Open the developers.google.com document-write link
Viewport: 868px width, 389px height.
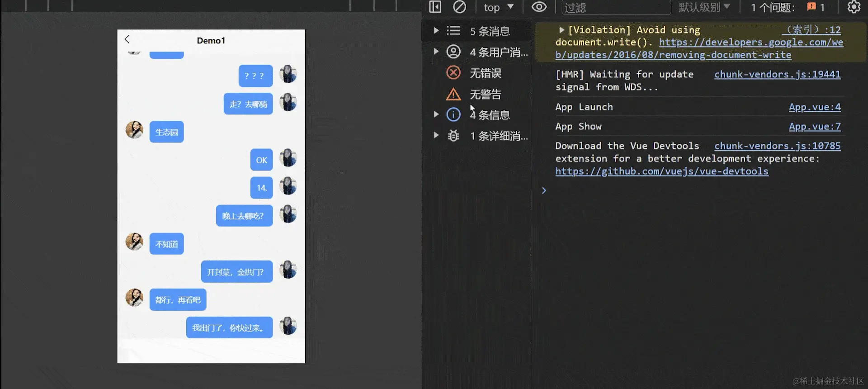coord(699,48)
